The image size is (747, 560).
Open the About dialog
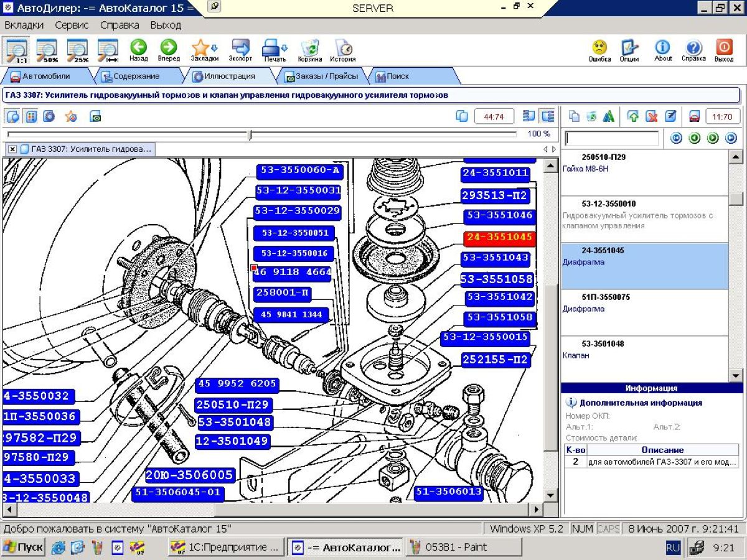(x=663, y=50)
